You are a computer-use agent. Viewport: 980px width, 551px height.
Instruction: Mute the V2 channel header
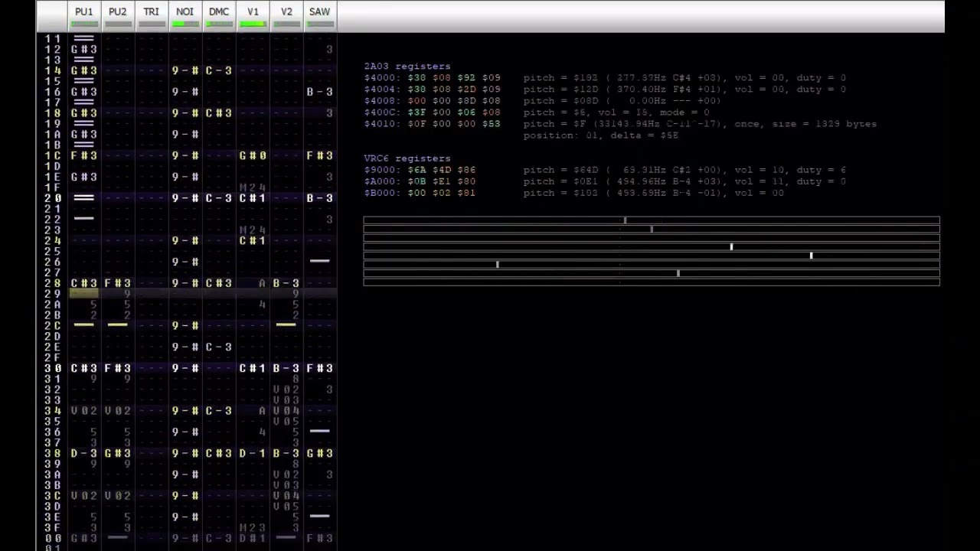[286, 15]
